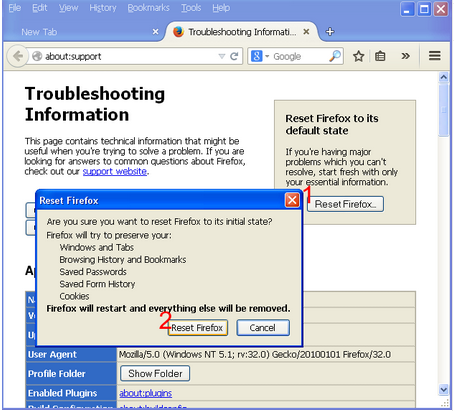This screenshot has width=454, height=411.
Task: Click 'Windows and Tabs' line in dialog
Action: (97, 247)
